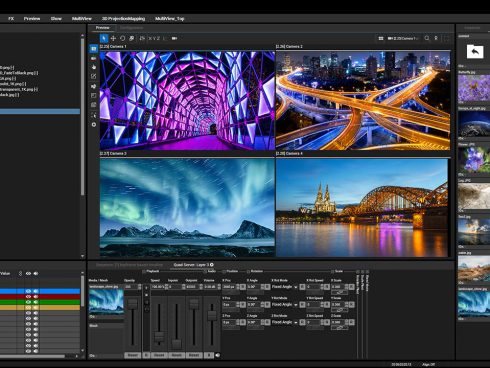Mute audio on the green layer row

pyautogui.click(x=36, y=302)
